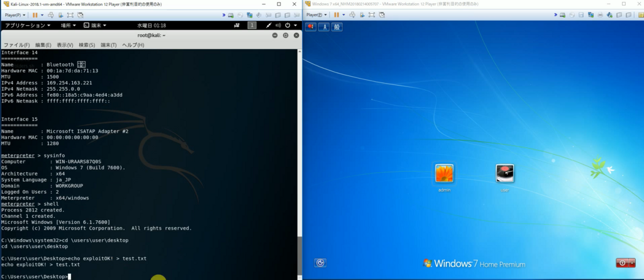Click sound card icon in Windows 7 VMware toolbar

[x=609, y=15]
